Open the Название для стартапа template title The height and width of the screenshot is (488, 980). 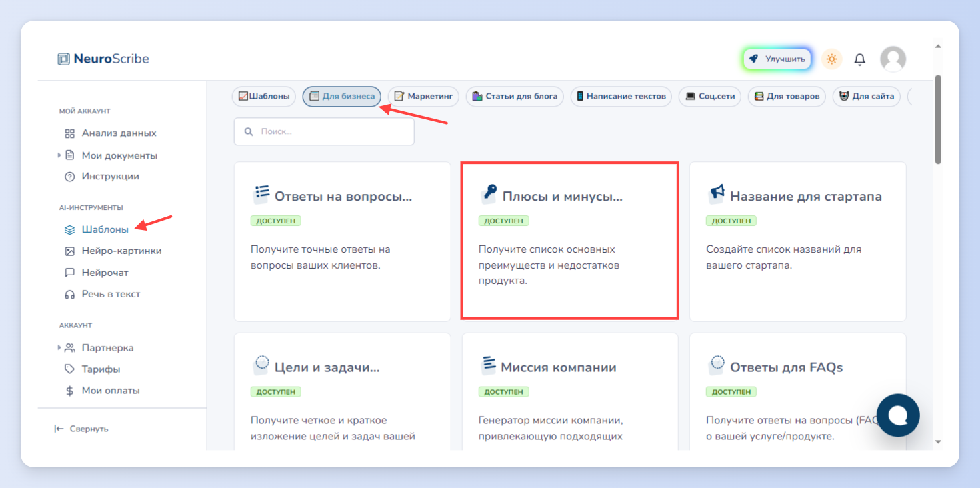click(x=806, y=197)
